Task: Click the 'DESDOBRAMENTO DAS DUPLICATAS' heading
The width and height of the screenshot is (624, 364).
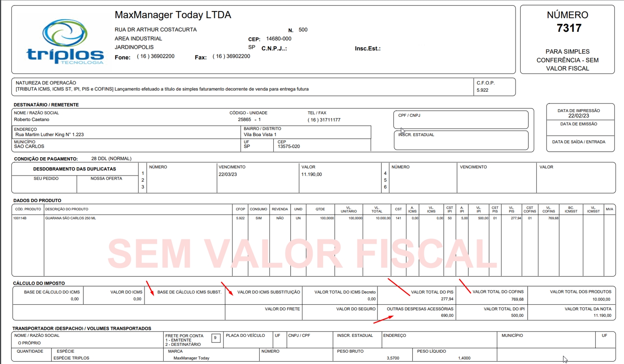Action: click(75, 169)
